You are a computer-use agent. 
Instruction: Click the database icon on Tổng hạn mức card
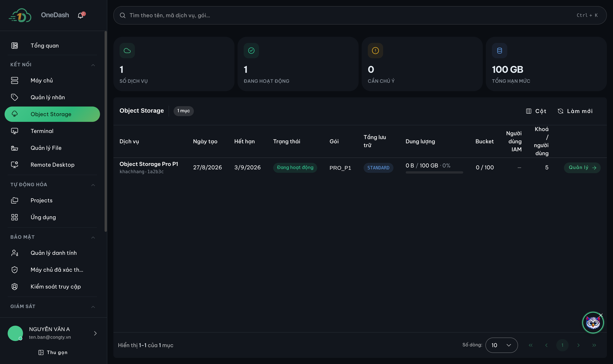pyautogui.click(x=499, y=51)
